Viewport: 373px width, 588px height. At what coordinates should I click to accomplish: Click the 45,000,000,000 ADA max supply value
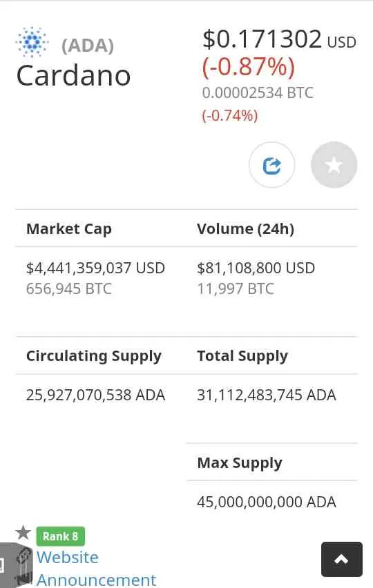[267, 502]
